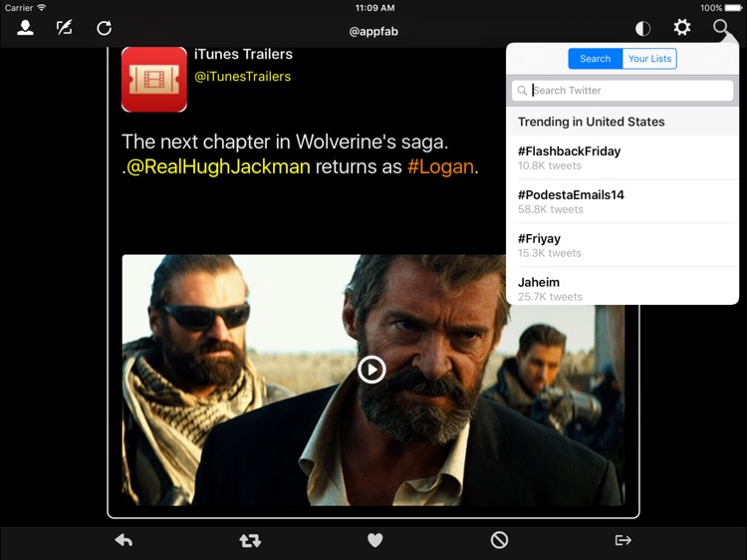The width and height of the screenshot is (747, 560).
Task: Open the @iTunesTrailers handle
Action: click(242, 77)
